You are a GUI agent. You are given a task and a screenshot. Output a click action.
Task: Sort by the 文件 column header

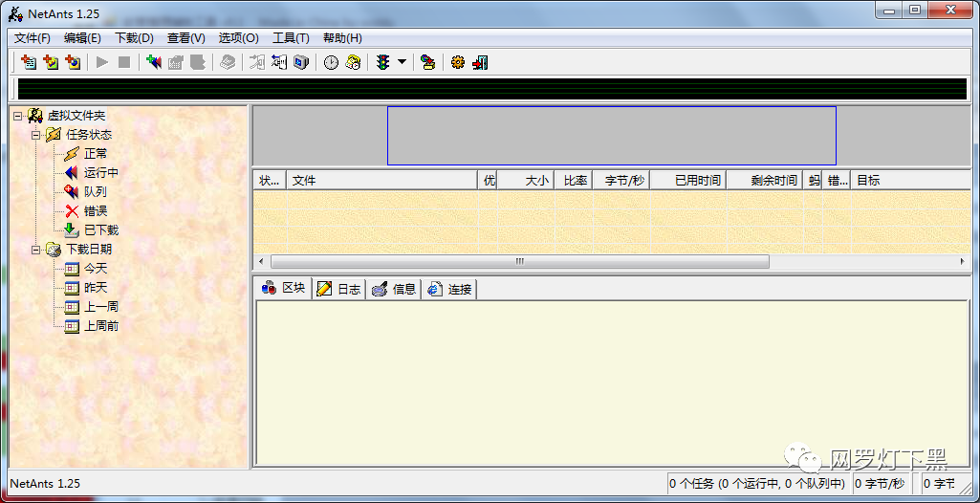(x=381, y=181)
